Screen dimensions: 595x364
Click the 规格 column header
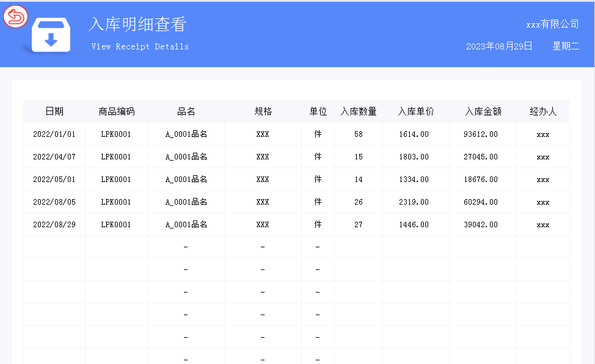(x=263, y=111)
